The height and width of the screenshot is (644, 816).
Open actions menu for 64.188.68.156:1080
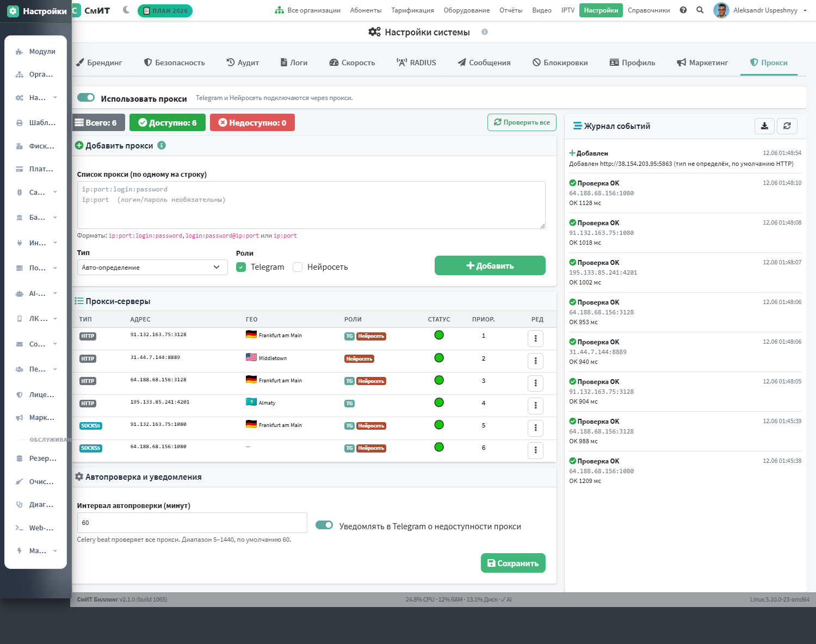[535, 450]
